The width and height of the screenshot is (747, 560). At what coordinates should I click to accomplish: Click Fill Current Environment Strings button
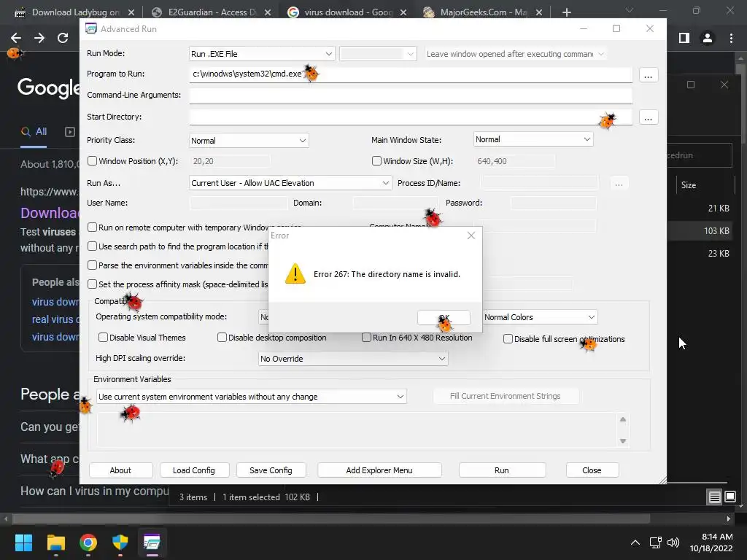[x=506, y=396]
